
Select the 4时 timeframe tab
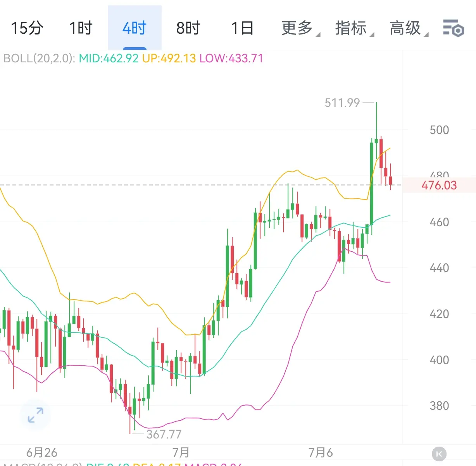point(135,28)
